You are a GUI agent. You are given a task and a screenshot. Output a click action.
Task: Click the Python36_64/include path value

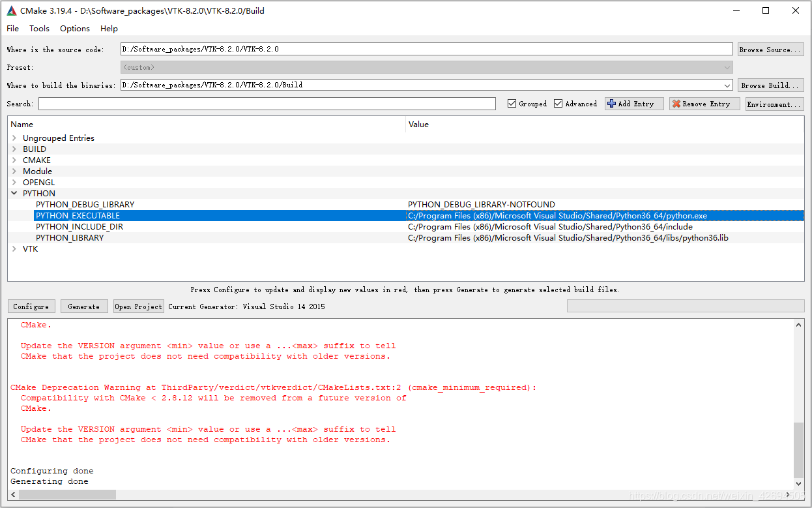coord(550,227)
